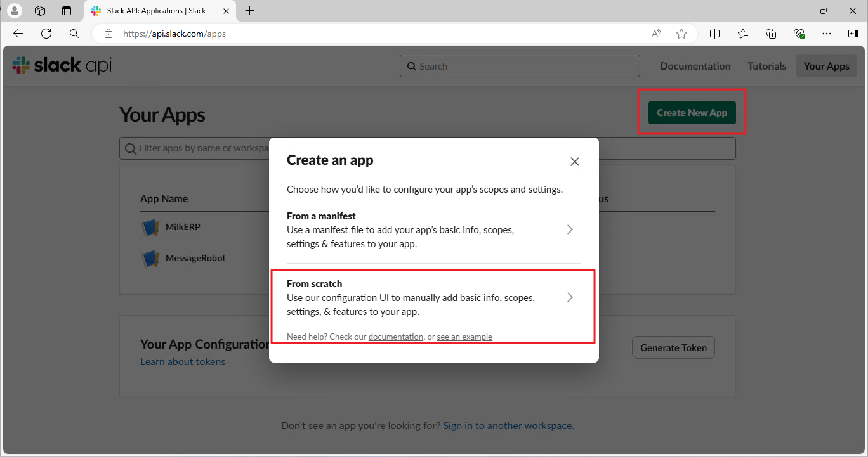Select the From a manifest heading
The height and width of the screenshot is (457, 868).
coord(321,216)
